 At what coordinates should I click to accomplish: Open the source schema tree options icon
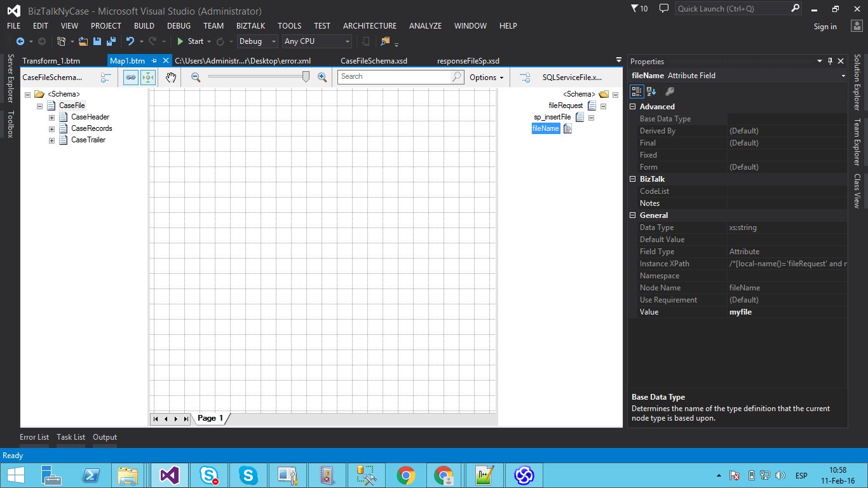(106, 77)
